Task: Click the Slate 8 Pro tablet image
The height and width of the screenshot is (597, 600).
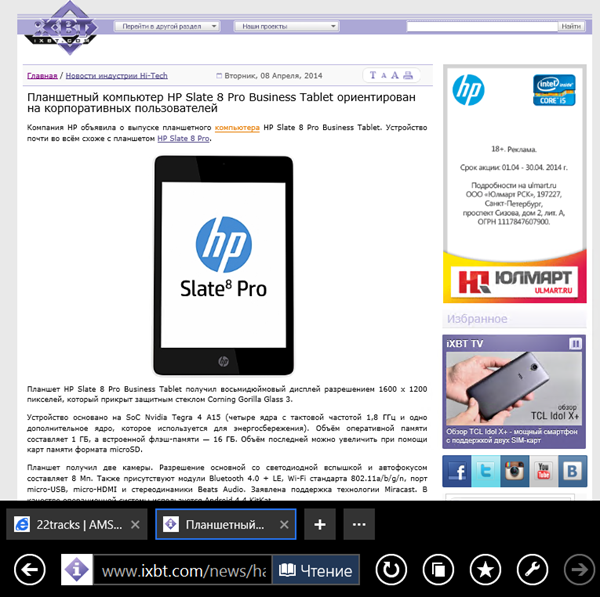Action: coord(223,265)
